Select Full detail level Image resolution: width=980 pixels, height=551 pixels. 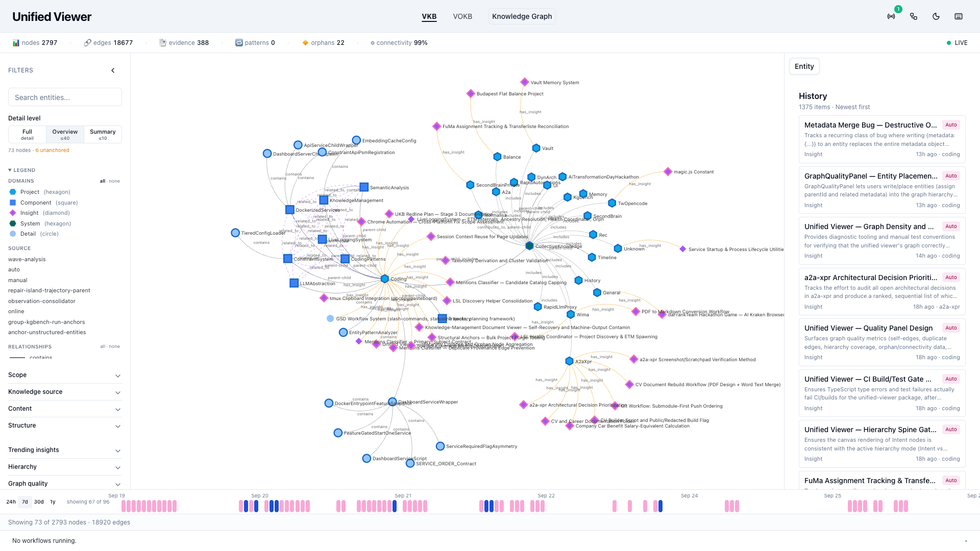tap(27, 134)
